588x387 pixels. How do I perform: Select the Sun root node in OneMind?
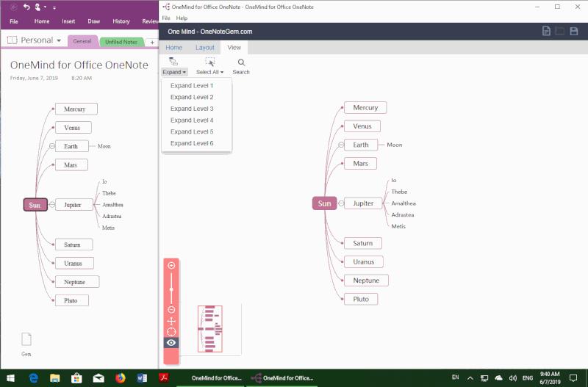click(324, 203)
